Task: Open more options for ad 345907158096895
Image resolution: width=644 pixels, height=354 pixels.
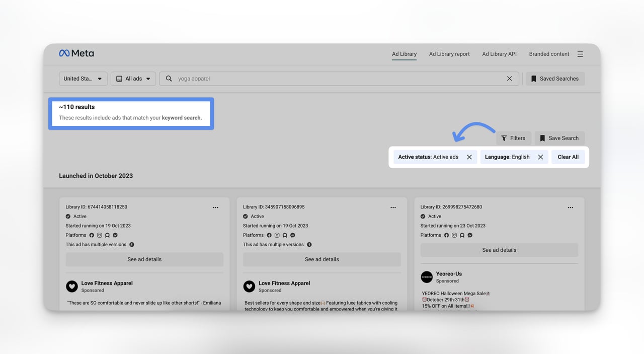Action: point(393,207)
